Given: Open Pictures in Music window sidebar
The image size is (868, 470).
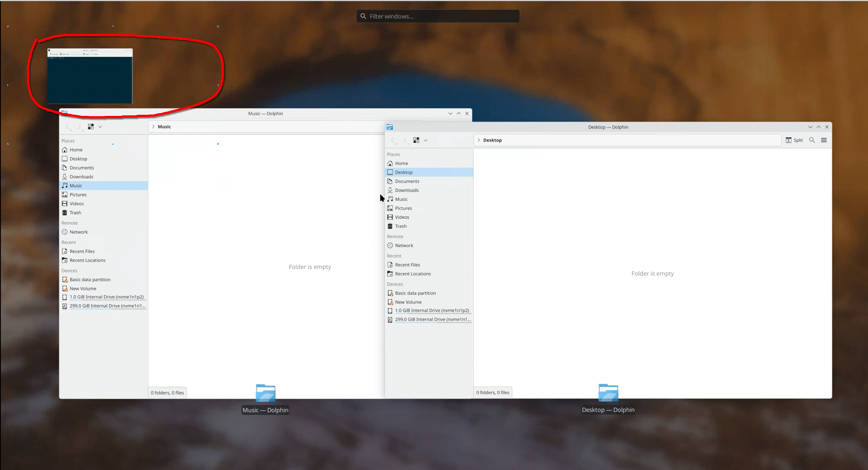Looking at the screenshot, I should point(78,195).
